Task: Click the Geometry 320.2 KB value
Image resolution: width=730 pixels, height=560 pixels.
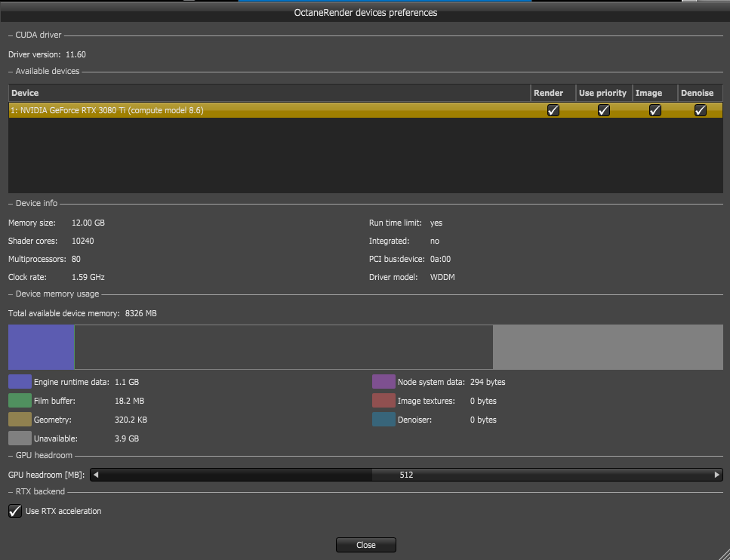Action: tap(131, 420)
